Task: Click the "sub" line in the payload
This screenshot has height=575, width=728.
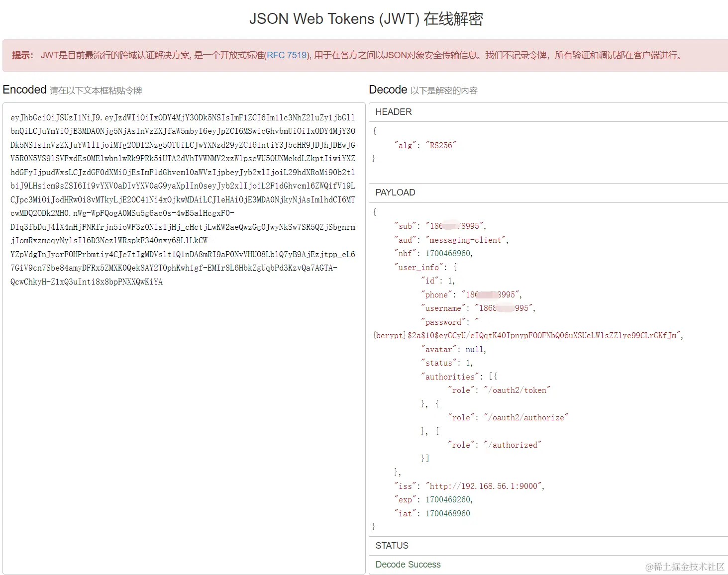Action: (440, 226)
